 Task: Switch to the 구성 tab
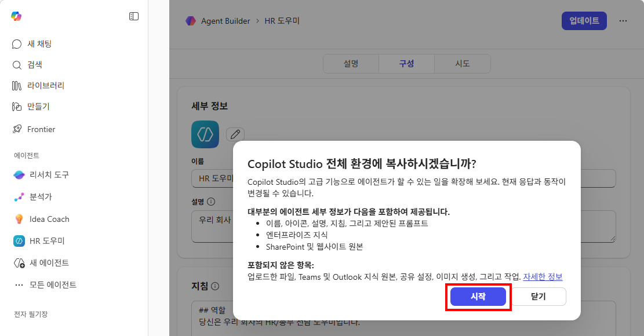click(x=406, y=64)
